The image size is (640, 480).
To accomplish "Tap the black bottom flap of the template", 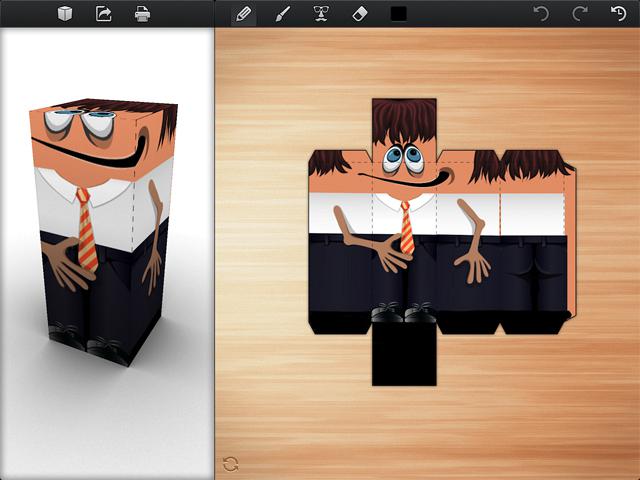I will (404, 354).
